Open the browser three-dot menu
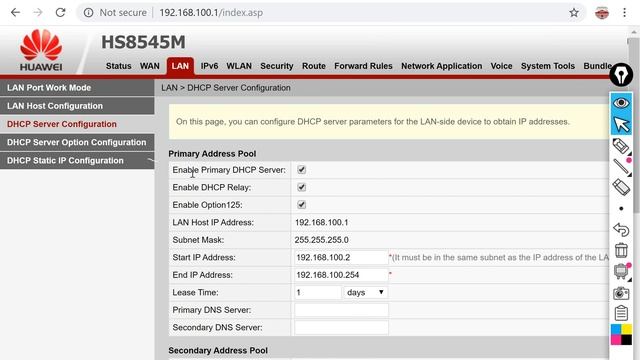 [x=624, y=13]
